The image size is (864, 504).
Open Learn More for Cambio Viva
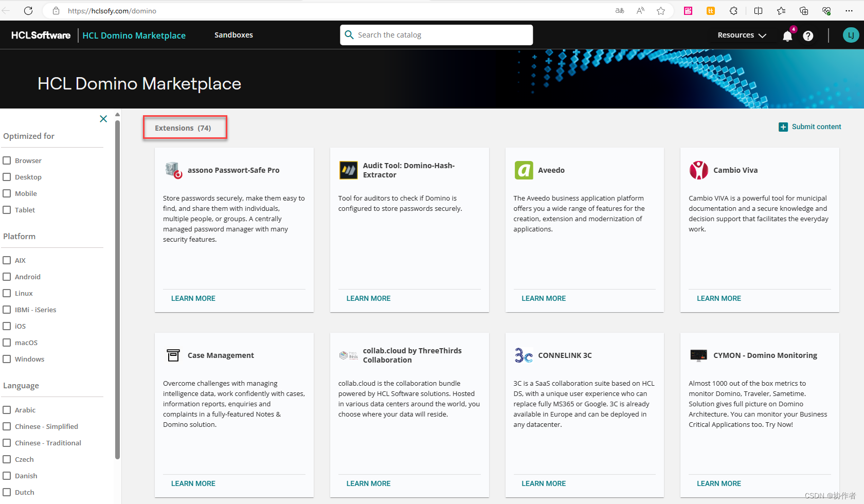(719, 298)
